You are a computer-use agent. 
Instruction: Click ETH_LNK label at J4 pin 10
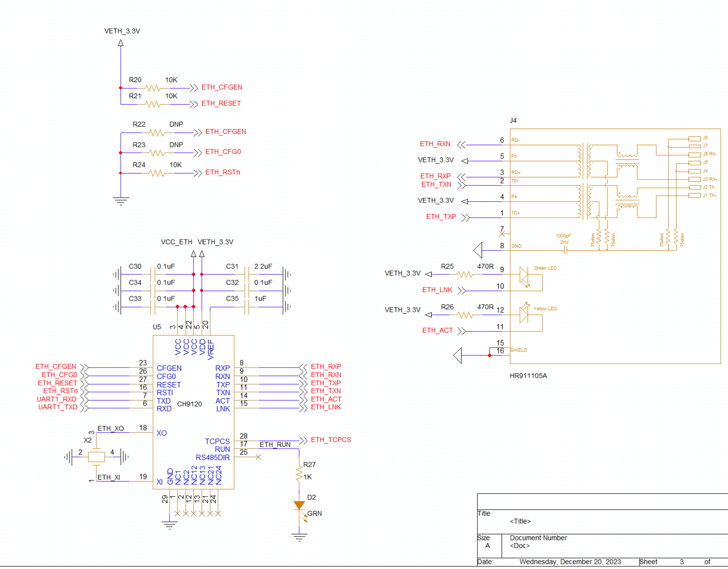[x=437, y=290]
